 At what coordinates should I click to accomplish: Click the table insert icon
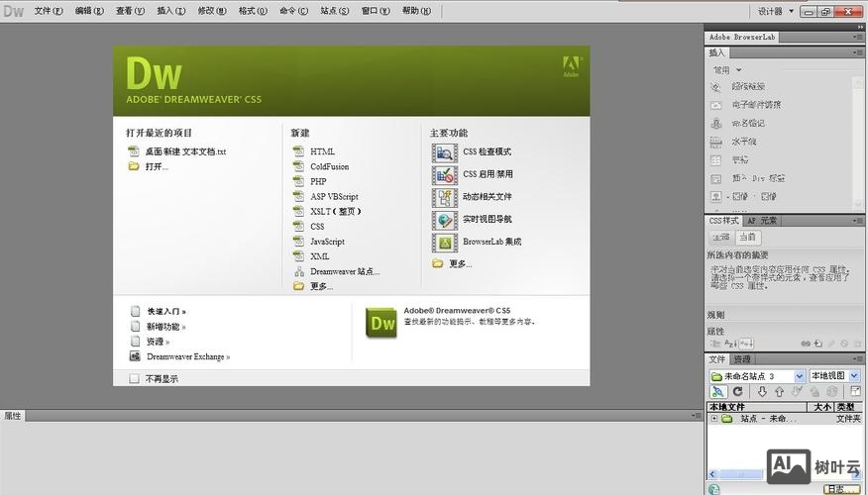tap(715, 159)
